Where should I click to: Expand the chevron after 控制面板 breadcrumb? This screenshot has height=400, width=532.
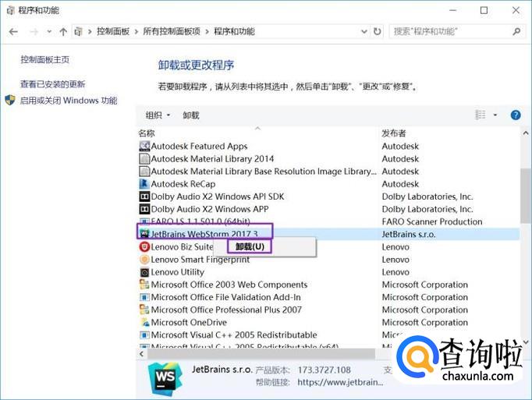click(137, 32)
